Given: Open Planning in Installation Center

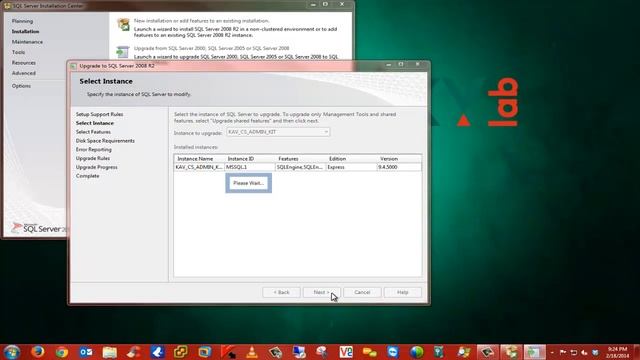Looking at the screenshot, I should click(x=22, y=21).
